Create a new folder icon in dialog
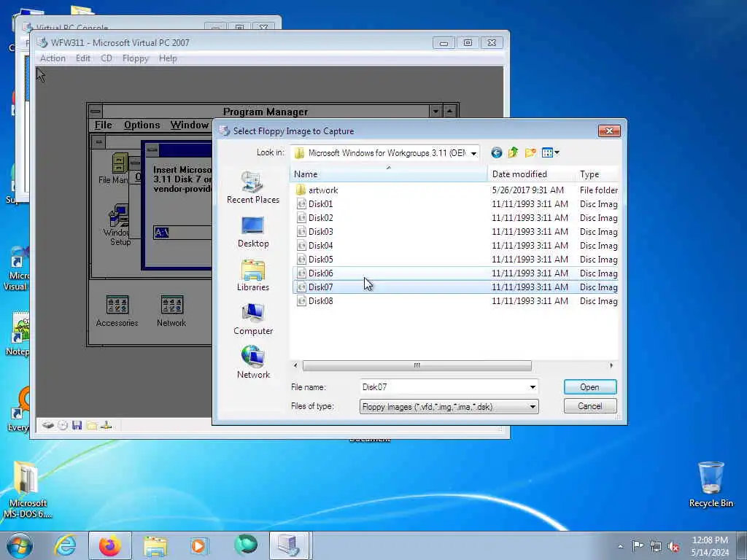The height and width of the screenshot is (560, 747). tap(530, 153)
